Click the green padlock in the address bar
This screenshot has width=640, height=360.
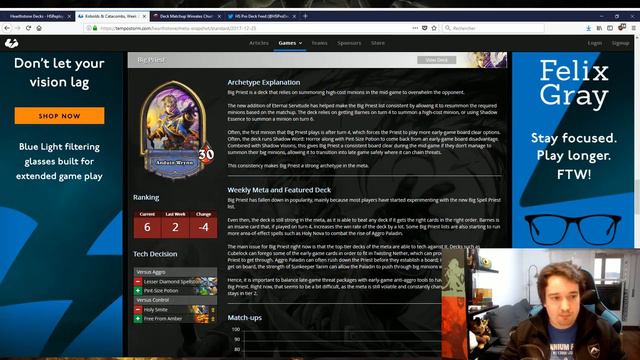[x=95, y=28]
